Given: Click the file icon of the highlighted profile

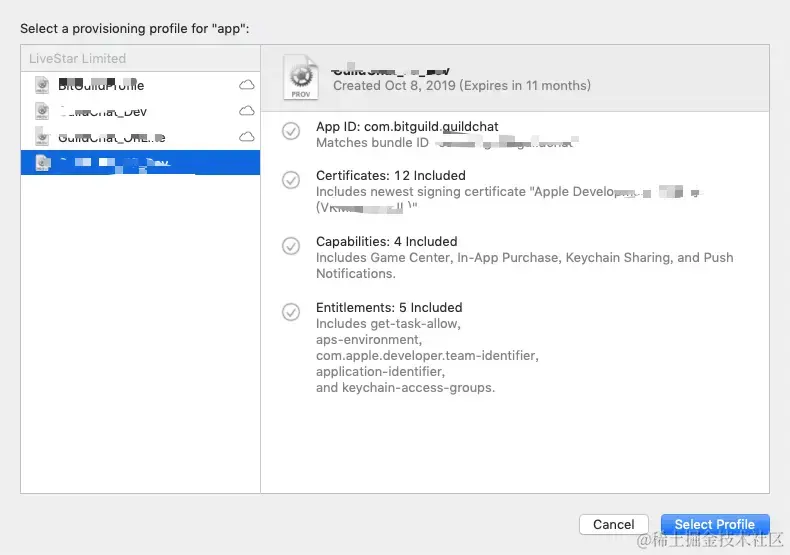Looking at the screenshot, I should coord(42,162).
